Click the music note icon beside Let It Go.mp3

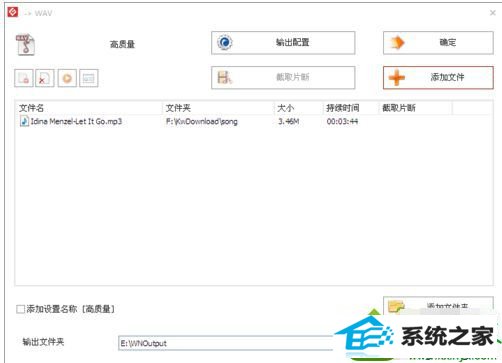click(24, 121)
